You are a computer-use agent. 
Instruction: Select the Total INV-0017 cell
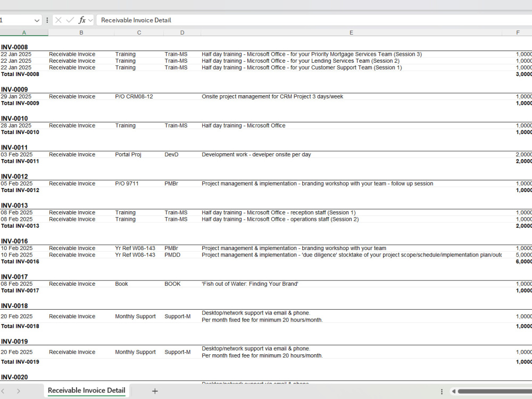(20, 291)
